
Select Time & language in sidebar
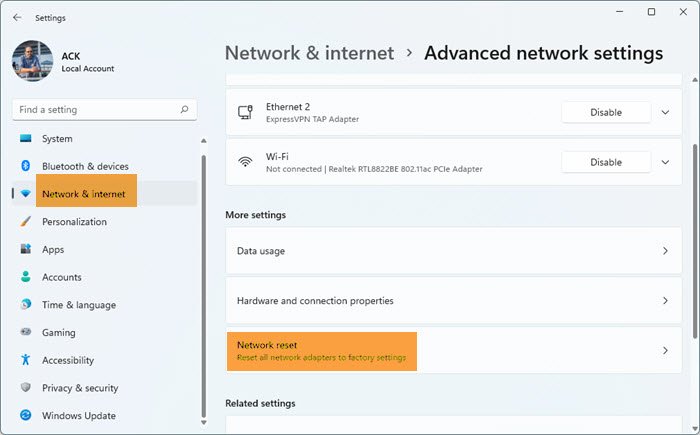78,305
